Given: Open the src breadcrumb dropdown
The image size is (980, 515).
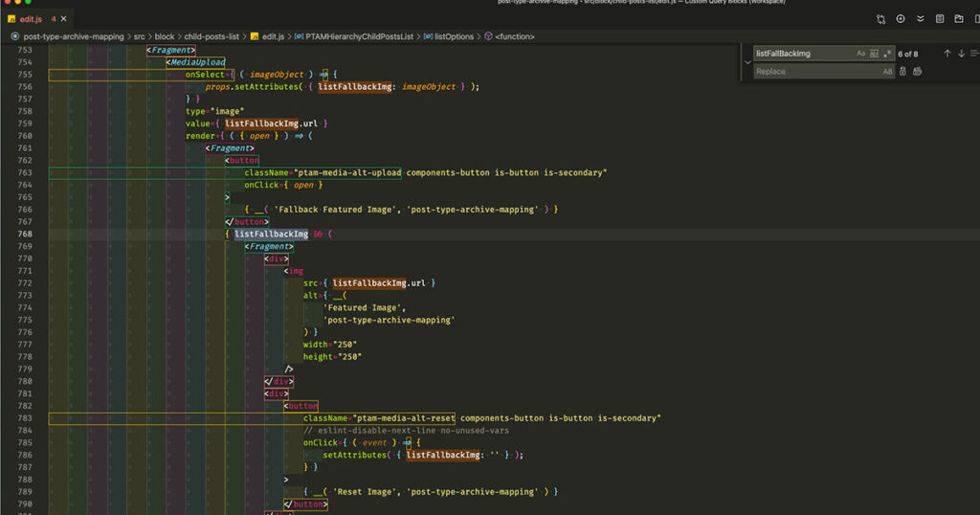Looking at the screenshot, I should click(x=140, y=37).
